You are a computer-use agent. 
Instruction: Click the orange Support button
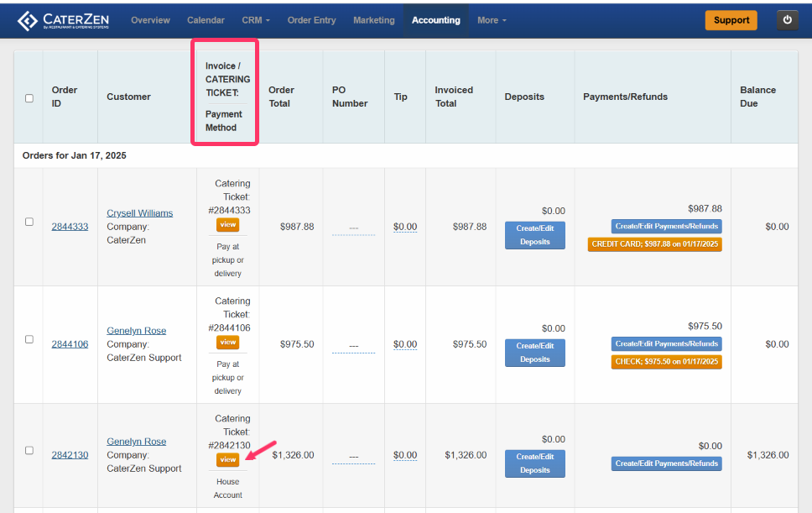731,20
